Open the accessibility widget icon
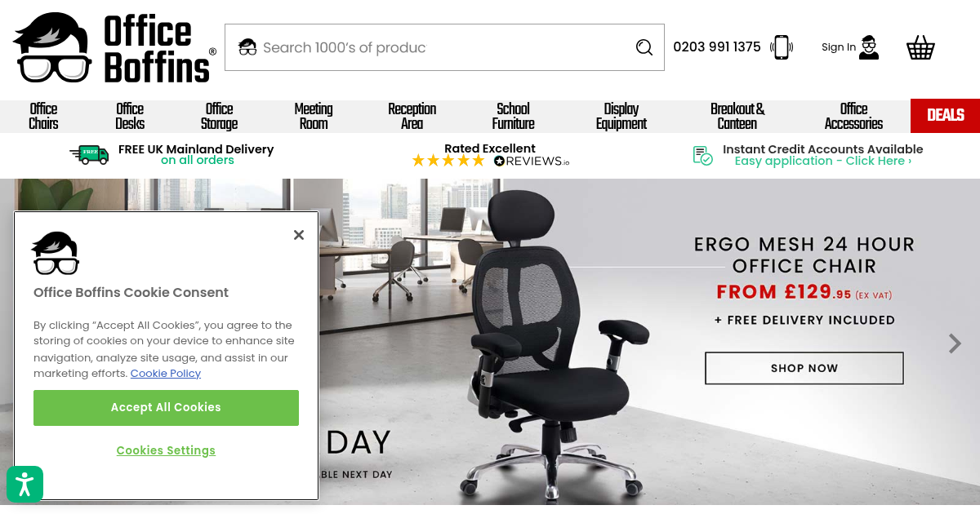This screenshot has height=514, width=980. click(24, 484)
